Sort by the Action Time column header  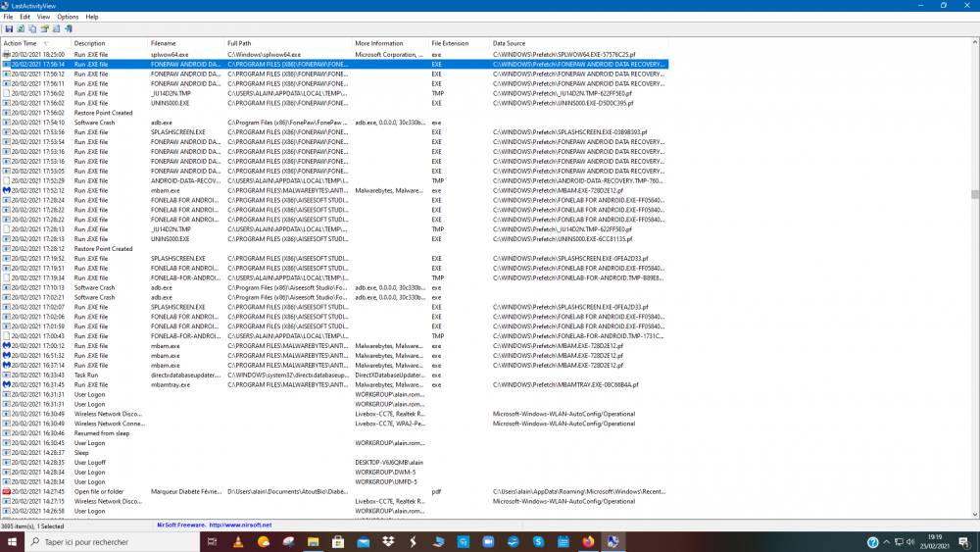click(x=20, y=43)
